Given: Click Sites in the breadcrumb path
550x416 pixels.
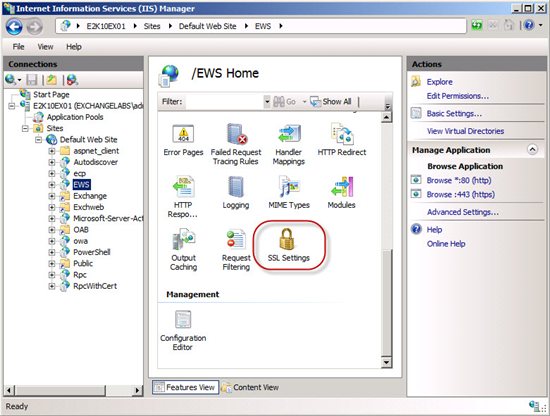Looking at the screenshot, I should click(152, 26).
